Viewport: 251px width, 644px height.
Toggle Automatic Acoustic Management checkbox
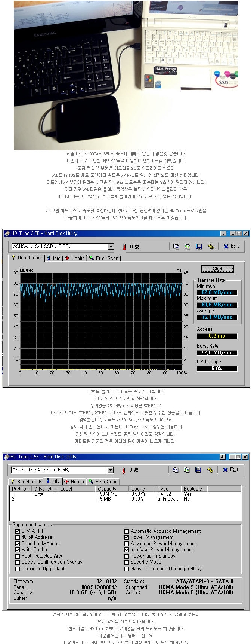pos(127,531)
